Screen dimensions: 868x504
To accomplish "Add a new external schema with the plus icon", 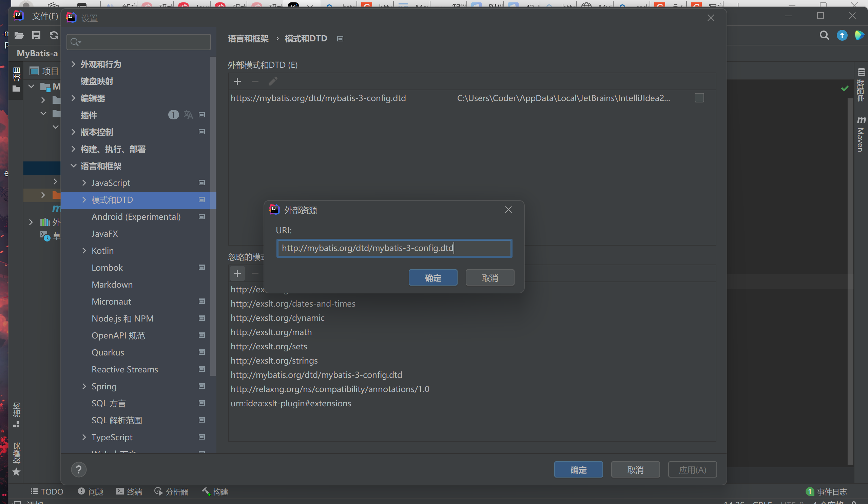I will [x=237, y=82].
